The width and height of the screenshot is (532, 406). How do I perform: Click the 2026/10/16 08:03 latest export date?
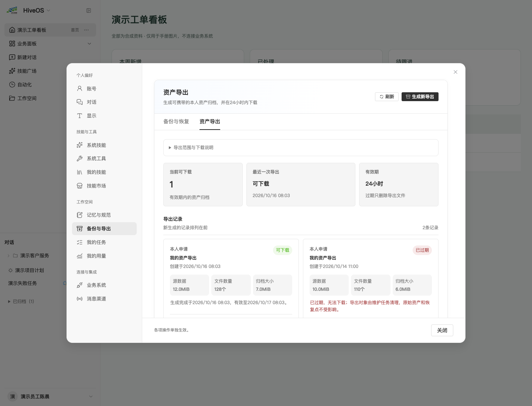(271, 196)
